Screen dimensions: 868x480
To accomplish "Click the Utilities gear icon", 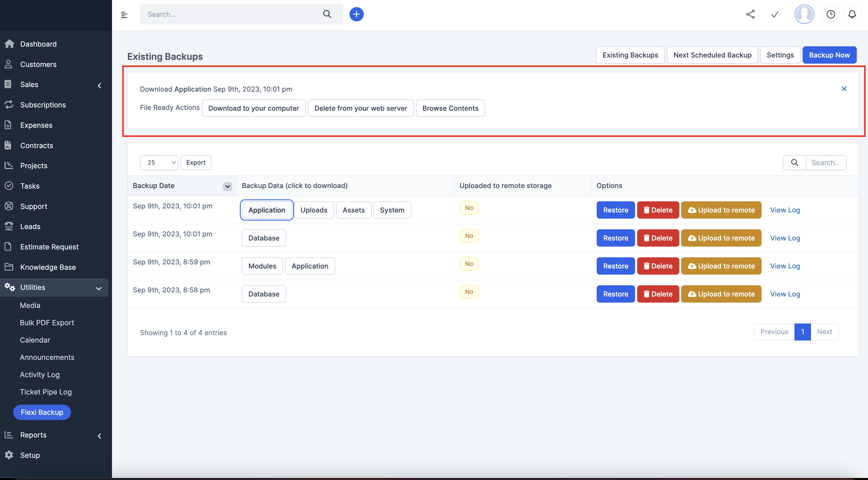I will coord(9,287).
